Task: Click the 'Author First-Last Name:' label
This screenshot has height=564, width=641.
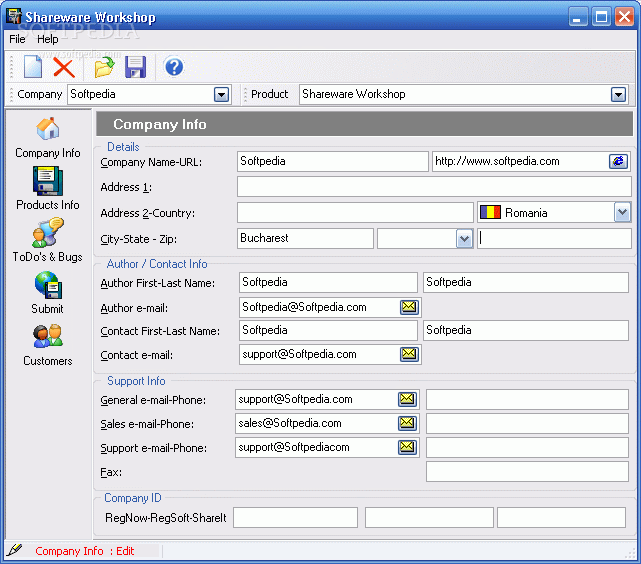Action: (158, 283)
